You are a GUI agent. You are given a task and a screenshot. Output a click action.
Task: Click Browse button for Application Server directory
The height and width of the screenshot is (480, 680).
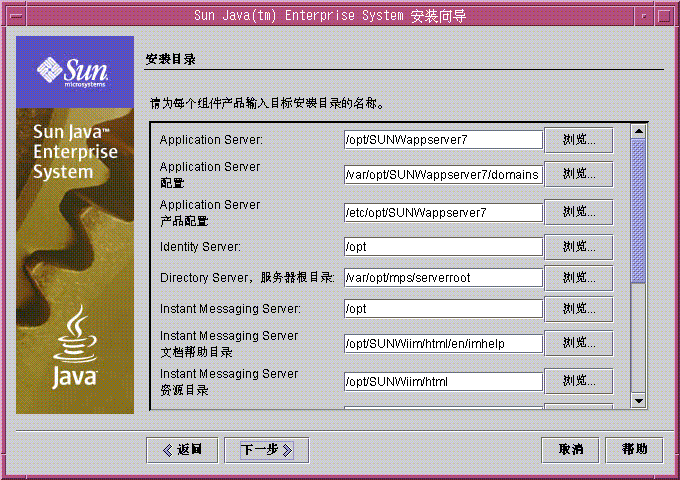click(579, 140)
